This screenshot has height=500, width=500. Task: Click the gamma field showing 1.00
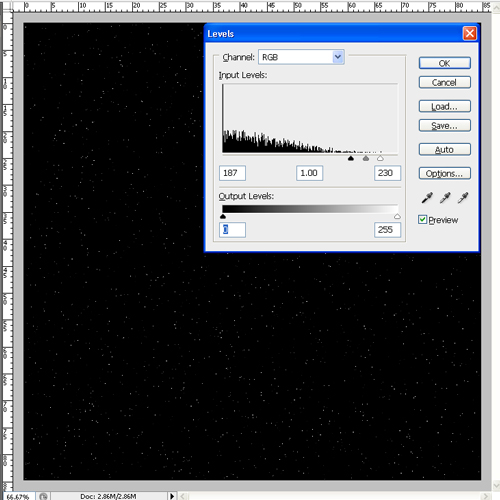(x=309, y=173)
